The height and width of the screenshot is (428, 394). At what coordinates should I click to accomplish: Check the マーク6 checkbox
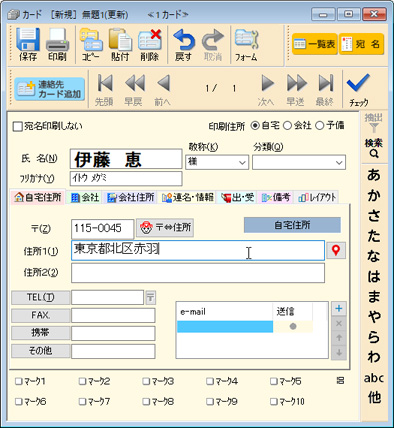tap(18, 402)
